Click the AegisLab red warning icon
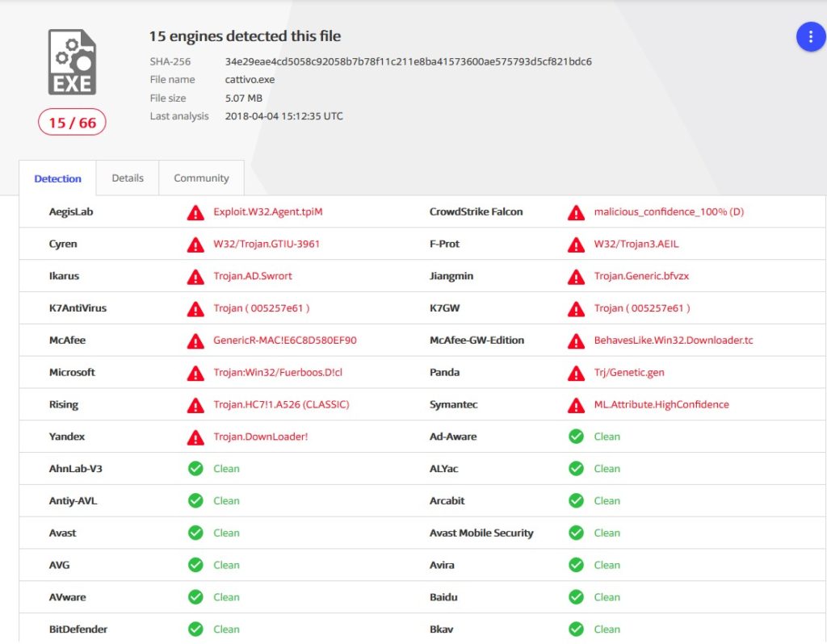 tap(195, 212)
